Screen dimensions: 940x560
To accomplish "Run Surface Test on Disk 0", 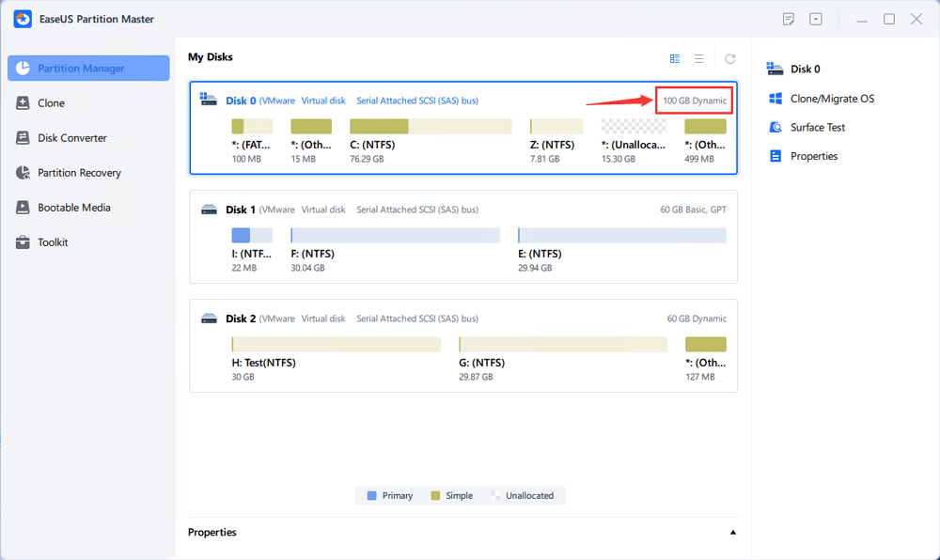I will (817, 127).
